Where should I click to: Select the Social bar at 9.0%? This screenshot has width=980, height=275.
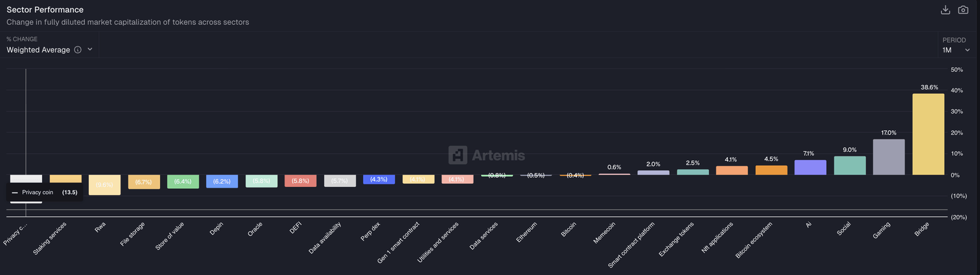click(850, 165)
